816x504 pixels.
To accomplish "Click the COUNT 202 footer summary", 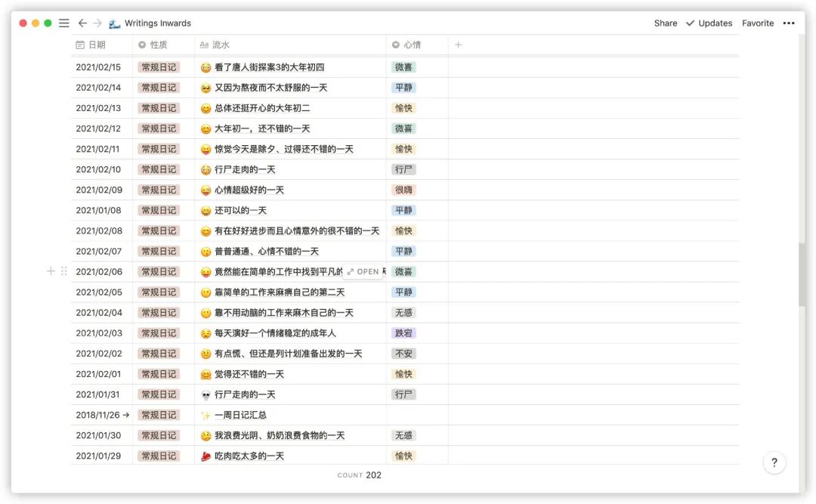I will pyautogui.click(x=359, y=475).
